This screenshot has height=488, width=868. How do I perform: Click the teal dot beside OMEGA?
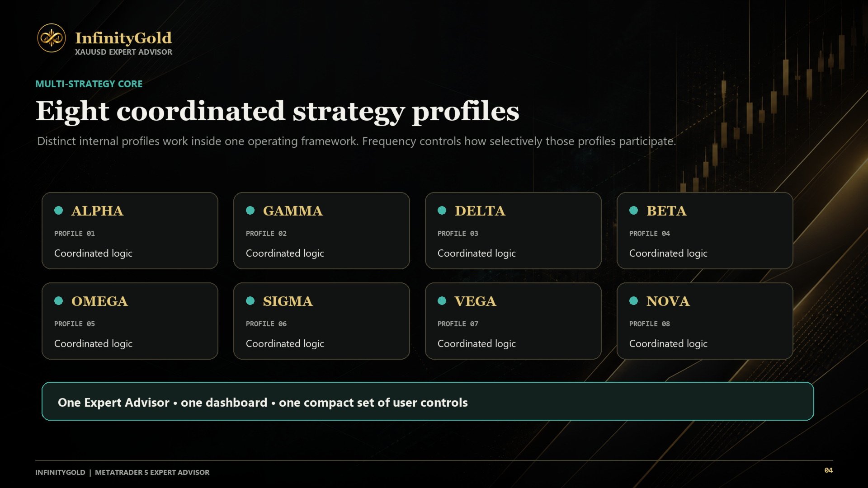click(x=58, y=301)
